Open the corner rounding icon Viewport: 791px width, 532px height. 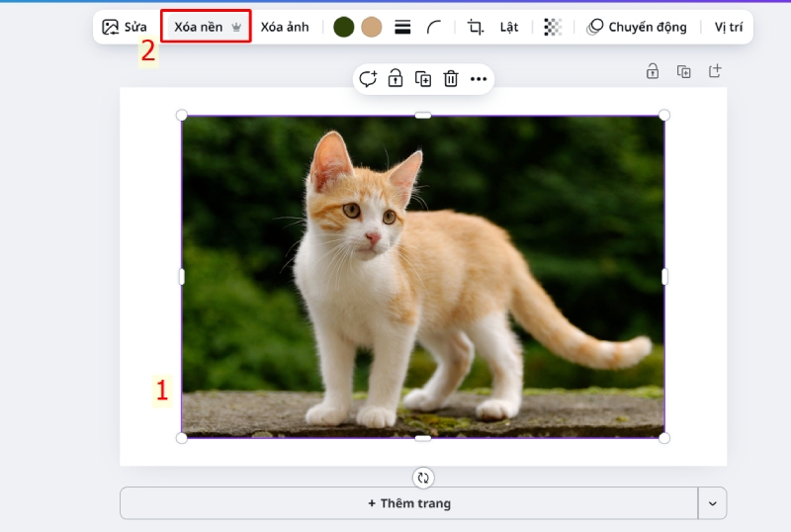click(434, 28)
